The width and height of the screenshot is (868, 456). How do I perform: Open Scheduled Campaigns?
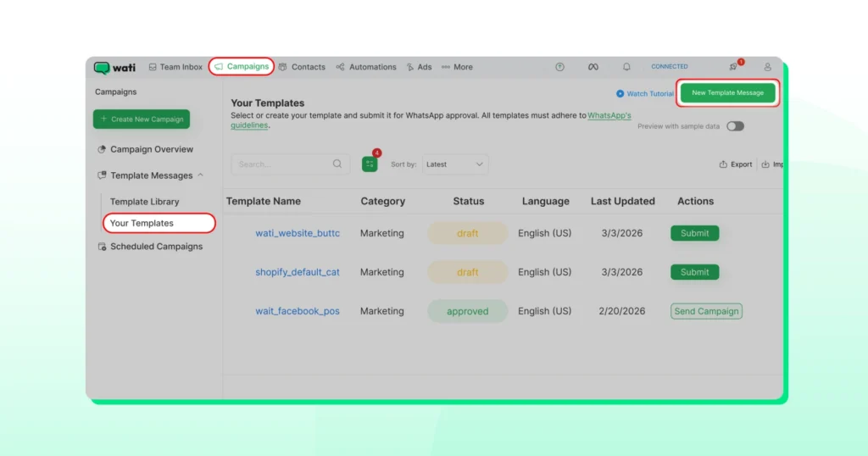tap(150, 247)
